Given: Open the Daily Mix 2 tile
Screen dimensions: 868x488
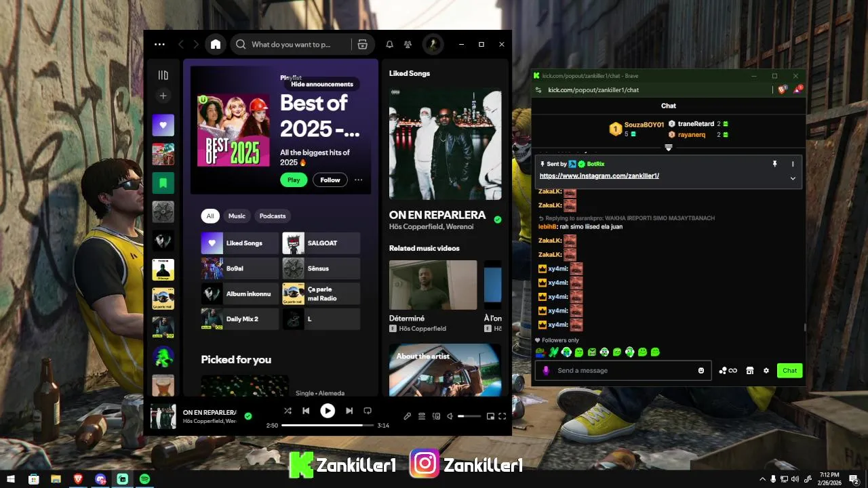Looking at the screenshot, I should coord(239,319).
